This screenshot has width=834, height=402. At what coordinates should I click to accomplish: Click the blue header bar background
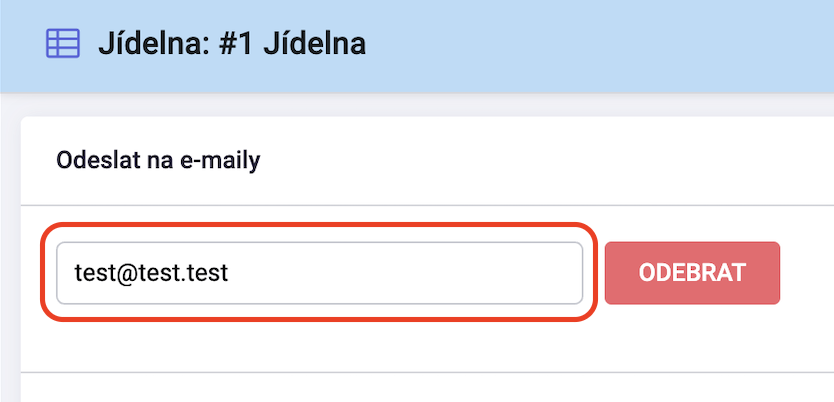coord(585,45)
